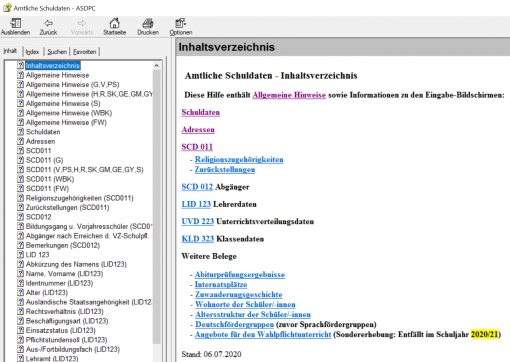Select Inhaltsverzeichnis in the tree

53,65
